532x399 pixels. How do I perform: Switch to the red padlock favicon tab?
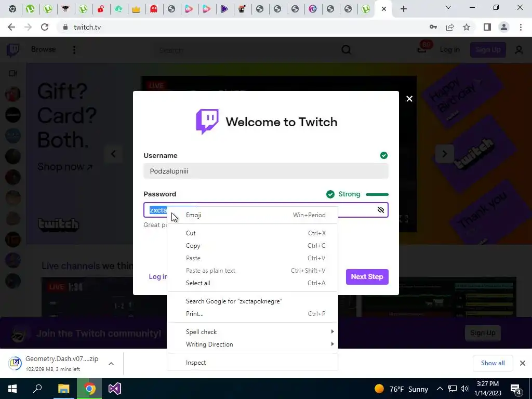[x=101, y=9]
